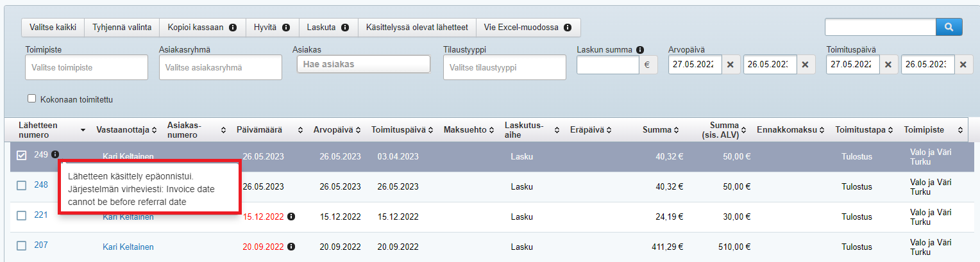Open the Valitse tilaustyyppi dropdown
This screenshot has width=980, height=262.
point(504,67)
